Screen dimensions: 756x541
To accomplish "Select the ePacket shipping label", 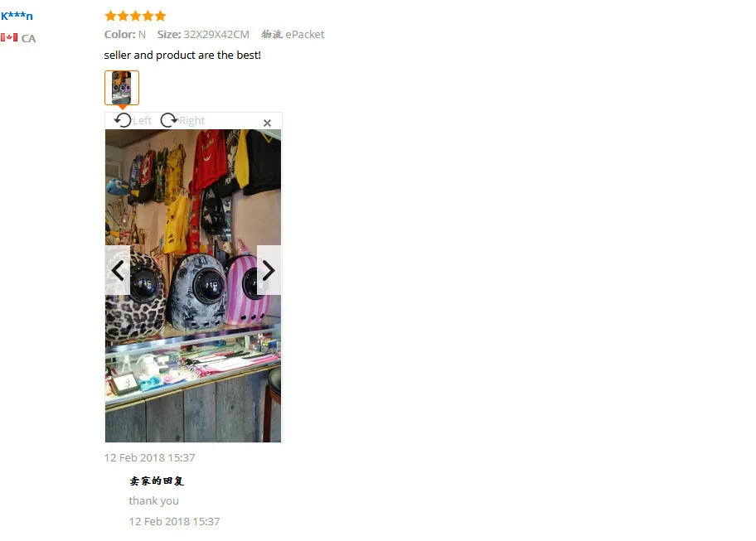I will (x=293, y=34).
